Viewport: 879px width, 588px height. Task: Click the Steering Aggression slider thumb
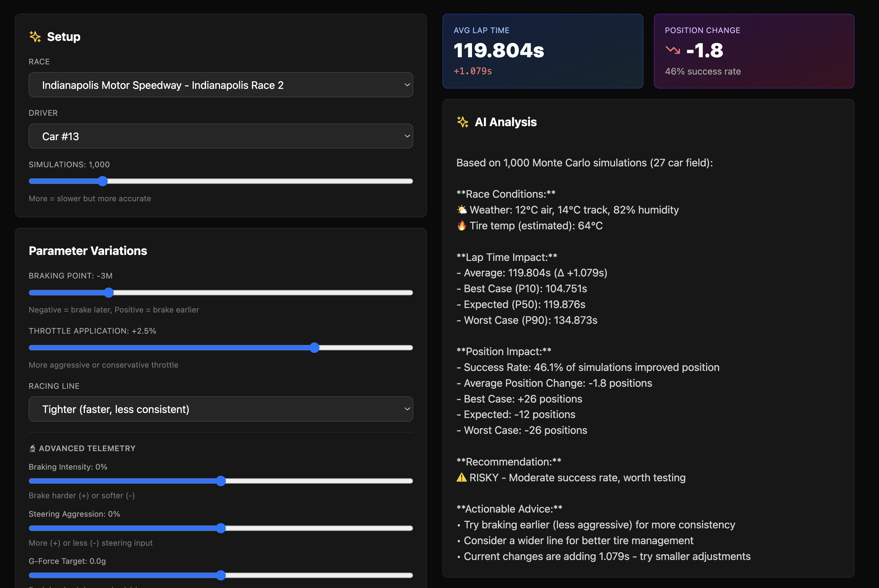tap(221, 528)
